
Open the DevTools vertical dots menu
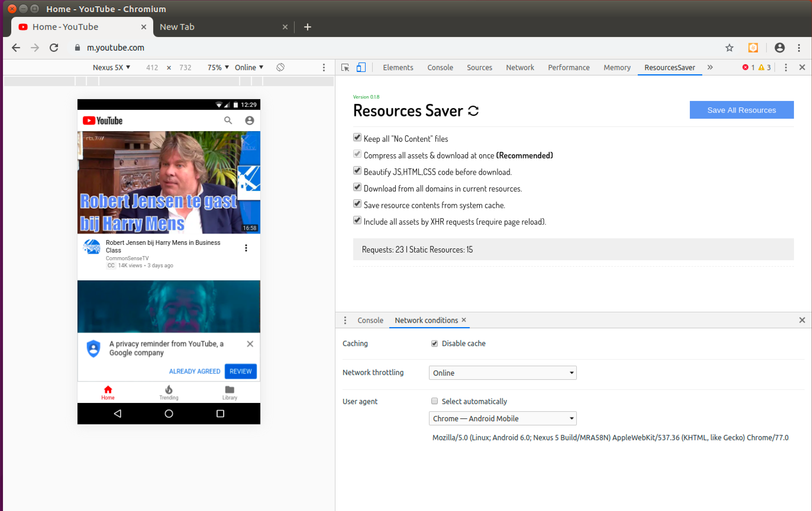point(785,67)
